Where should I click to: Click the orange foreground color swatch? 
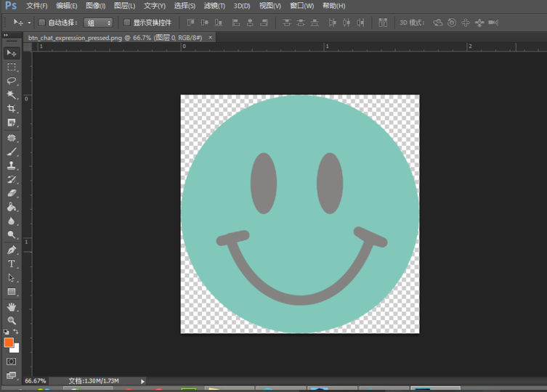coord(9,342)
